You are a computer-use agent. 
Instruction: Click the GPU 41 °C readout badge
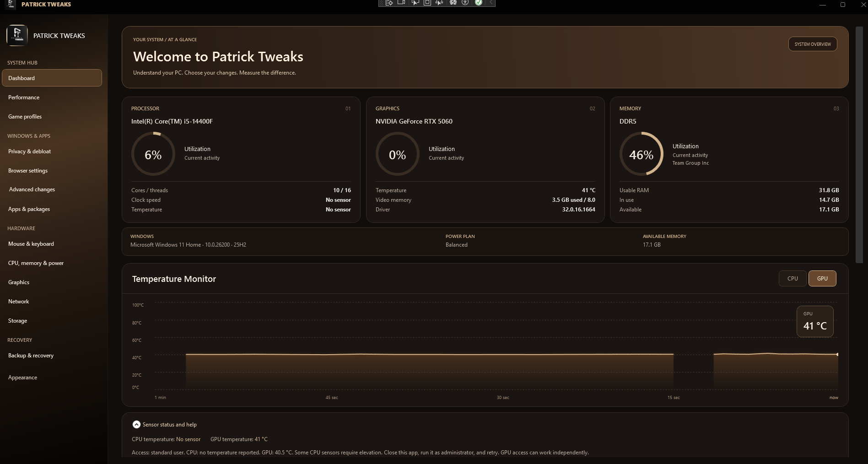click(x=815, y=321)
